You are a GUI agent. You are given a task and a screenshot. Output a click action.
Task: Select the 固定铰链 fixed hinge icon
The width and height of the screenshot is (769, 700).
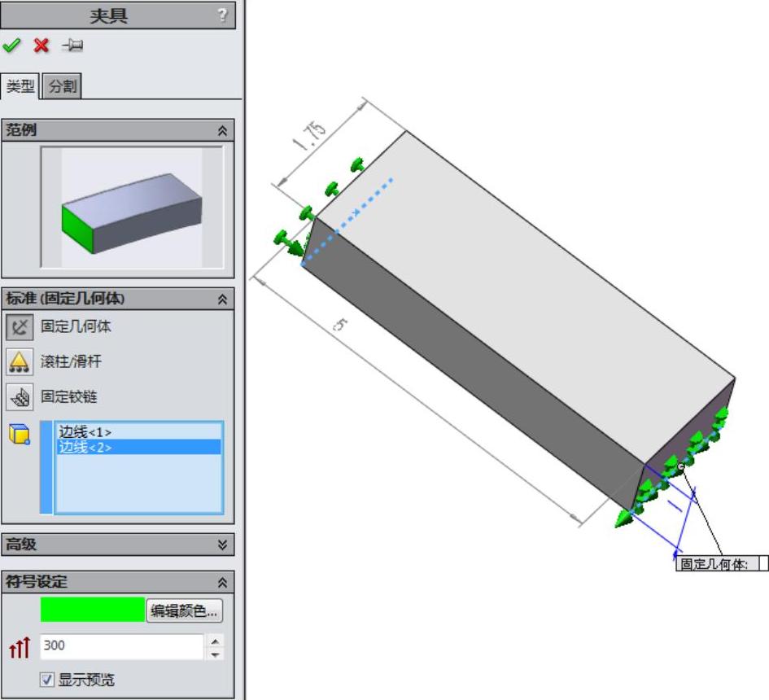[20, 397]
